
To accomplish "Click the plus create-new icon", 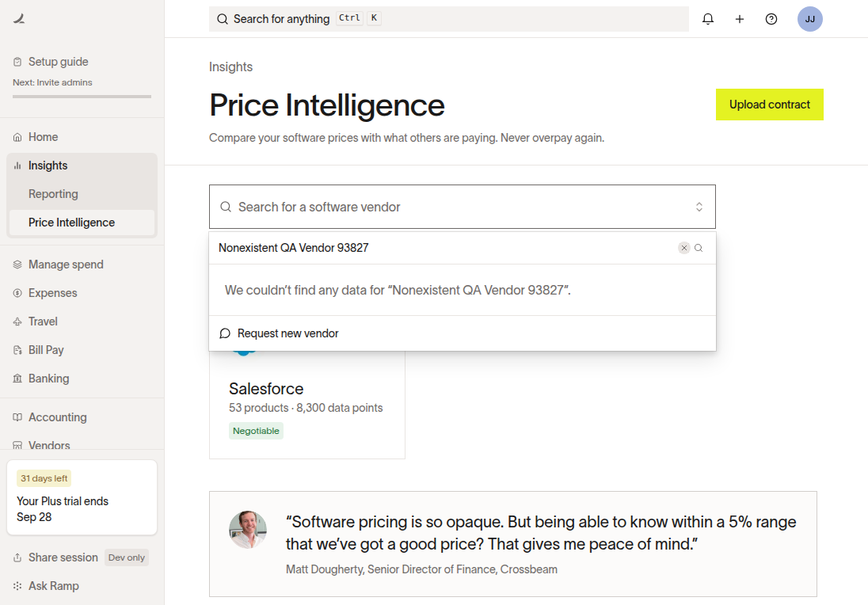I will pyautogui.click(x=739, y=19).
